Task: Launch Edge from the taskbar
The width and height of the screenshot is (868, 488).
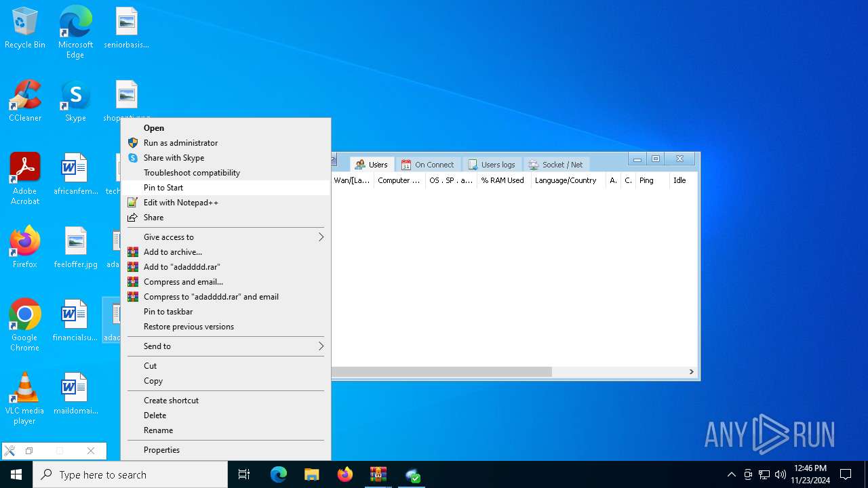Action: click(x=279, y=474)
